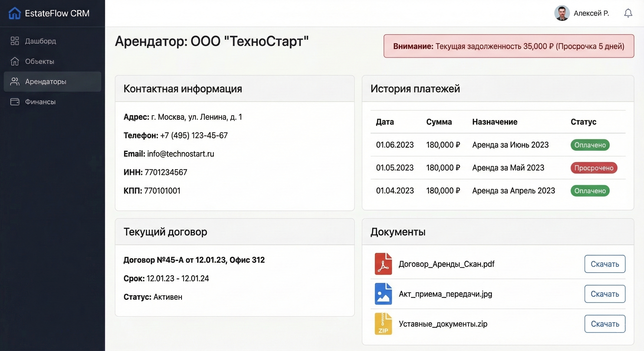Go to Финансы section label
The image size is (644, 351).
coord(40,102)
